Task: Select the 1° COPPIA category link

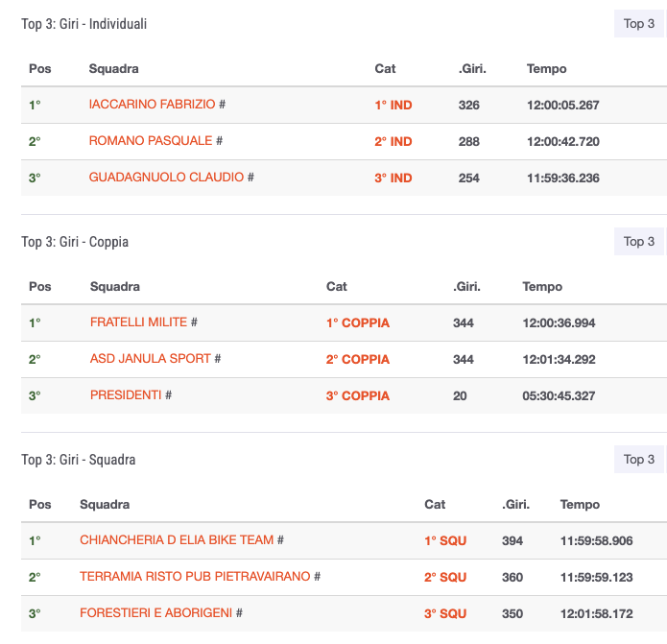Action: (x=358, y=322)
